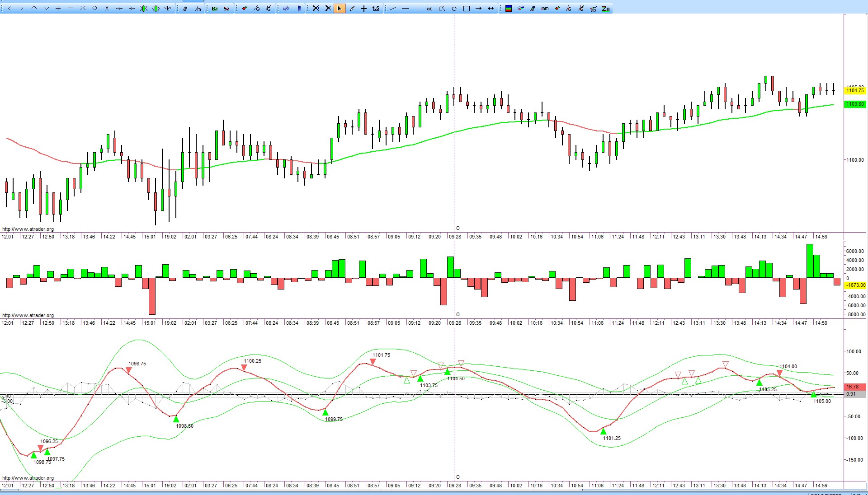Select the double-headed arrow tool
The height and width of the screenshot is (495, 868).
[x=491, y=9]
